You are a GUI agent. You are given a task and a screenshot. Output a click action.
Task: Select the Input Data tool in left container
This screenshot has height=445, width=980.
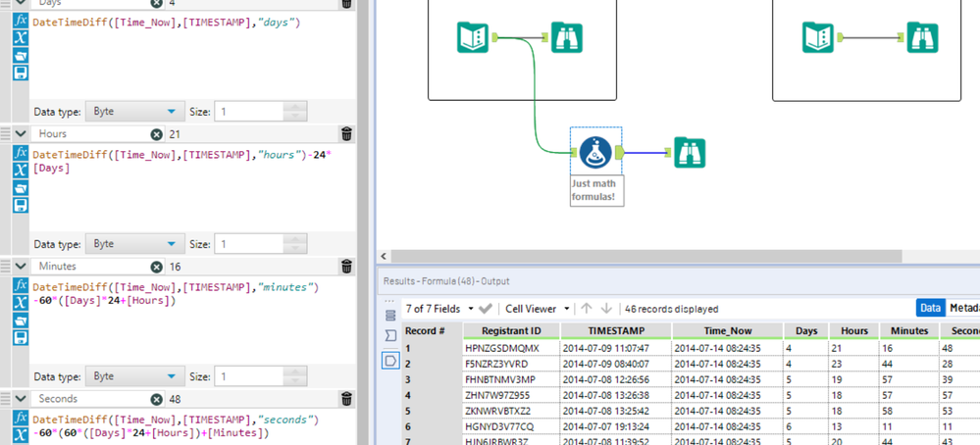click(x=473, y=37)
